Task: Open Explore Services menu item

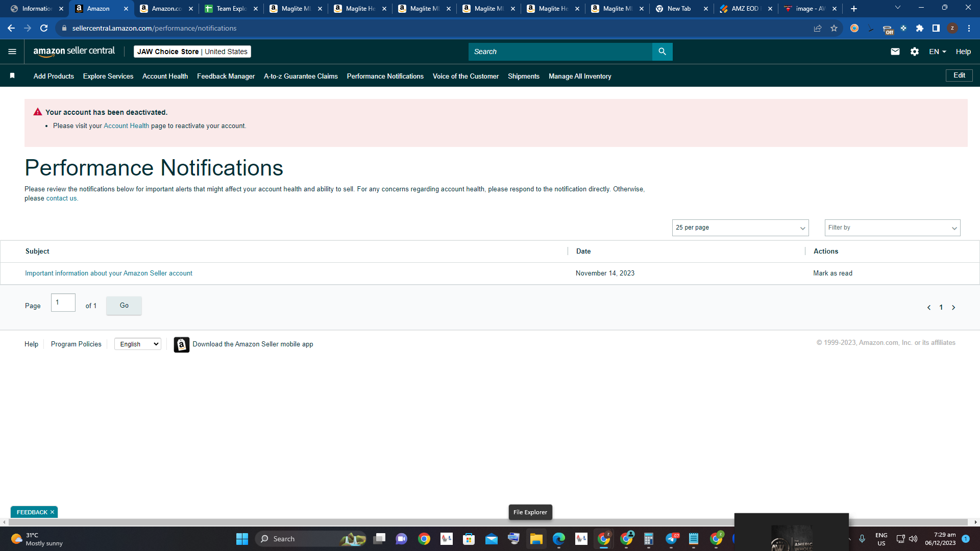Action: [x=108, y=76]
